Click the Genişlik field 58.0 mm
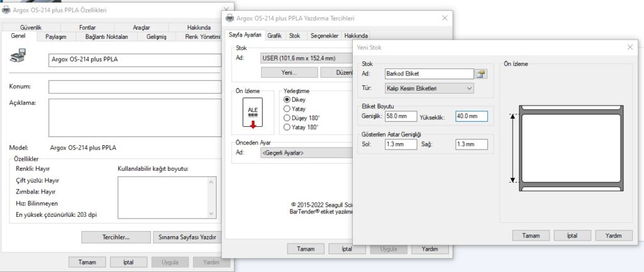644x272 pixels. pos(401,116)
